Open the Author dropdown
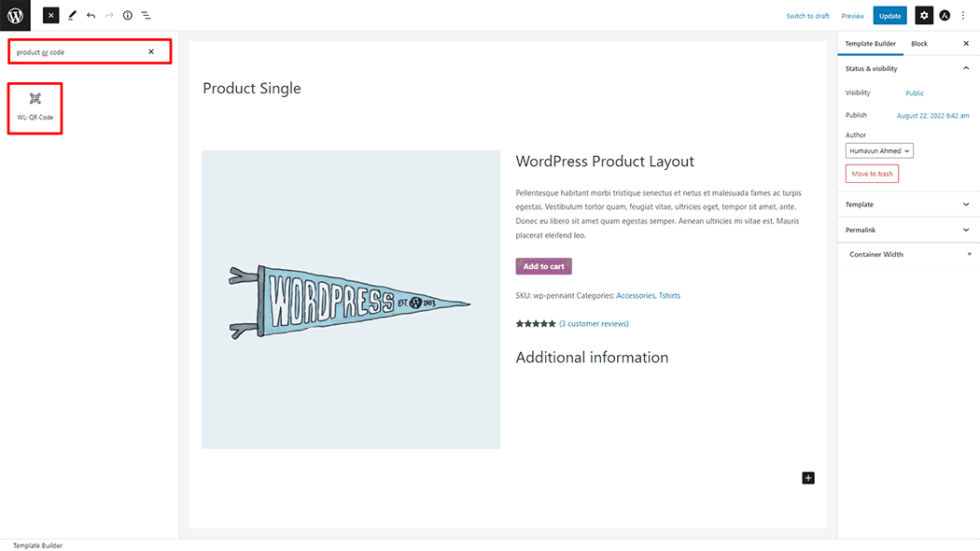 [879, 150]
